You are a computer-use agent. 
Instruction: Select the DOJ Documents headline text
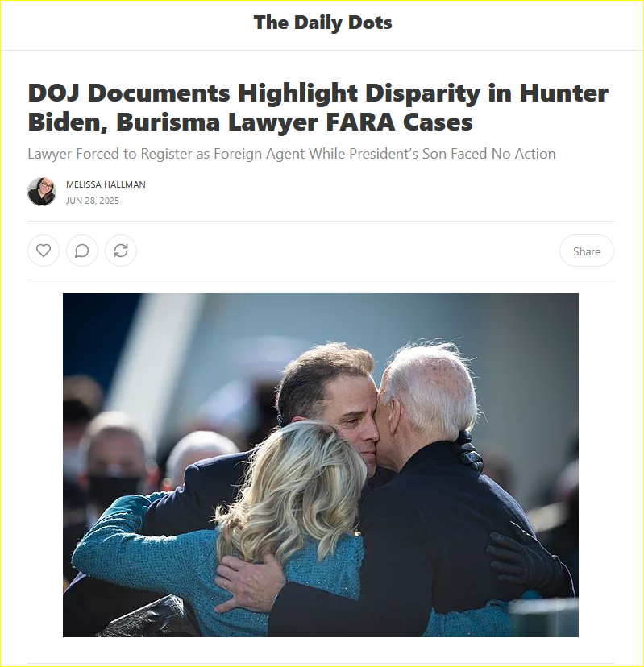coord(318,107)
